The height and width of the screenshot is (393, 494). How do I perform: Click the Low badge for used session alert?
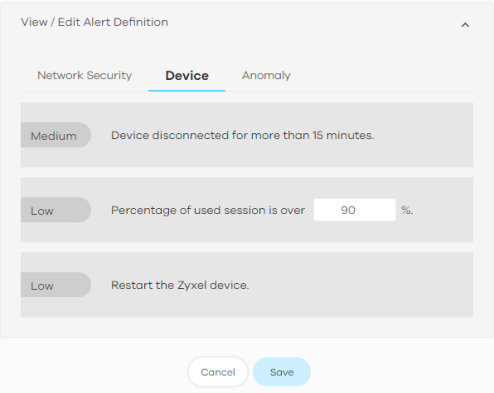pyautogui.click(x=56, y=210)
